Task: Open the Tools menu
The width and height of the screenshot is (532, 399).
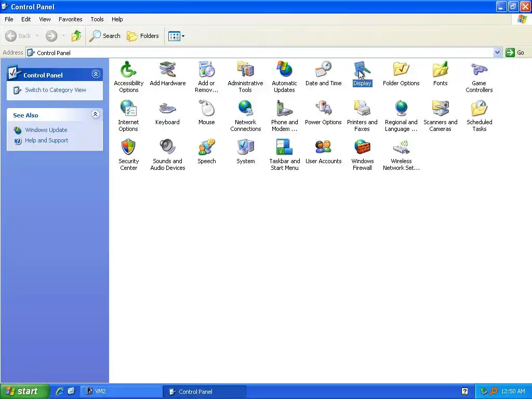Action: click(x=97, y=19)
